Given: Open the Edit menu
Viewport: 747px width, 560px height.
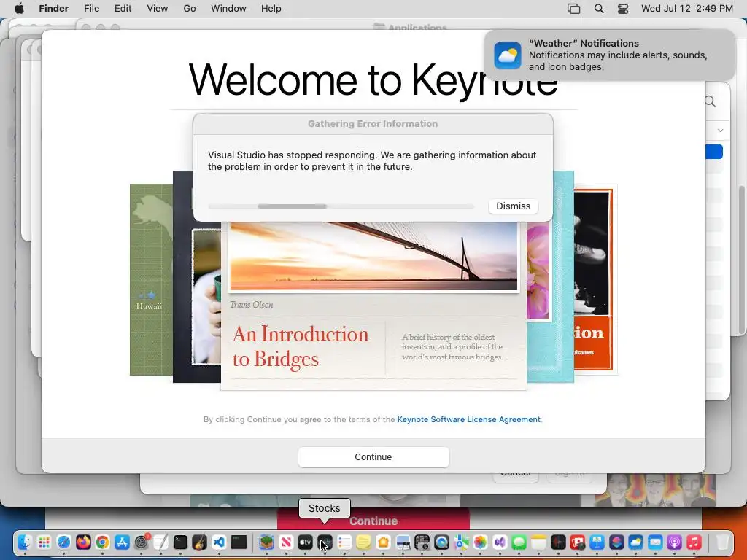Looking at the screenshot, I should pos(123,9).
